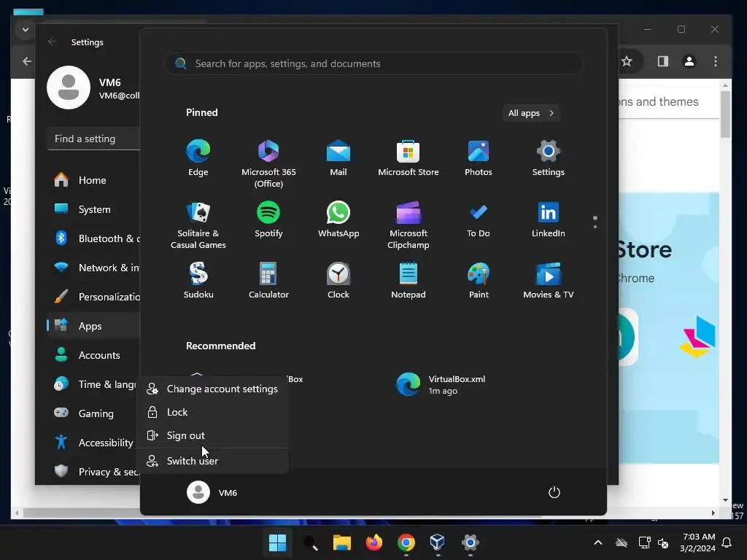Image resolution: width=747 pixels, height=560 pixels.
Task: Open Settings from pinned apps
Action: pyautogui.click(x=549, y=158)
